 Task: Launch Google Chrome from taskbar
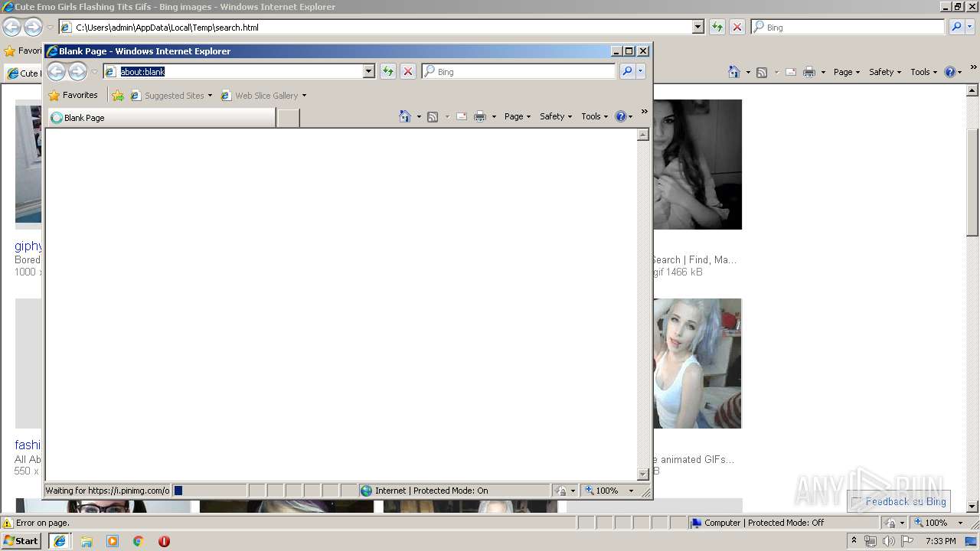coord(139,541)
